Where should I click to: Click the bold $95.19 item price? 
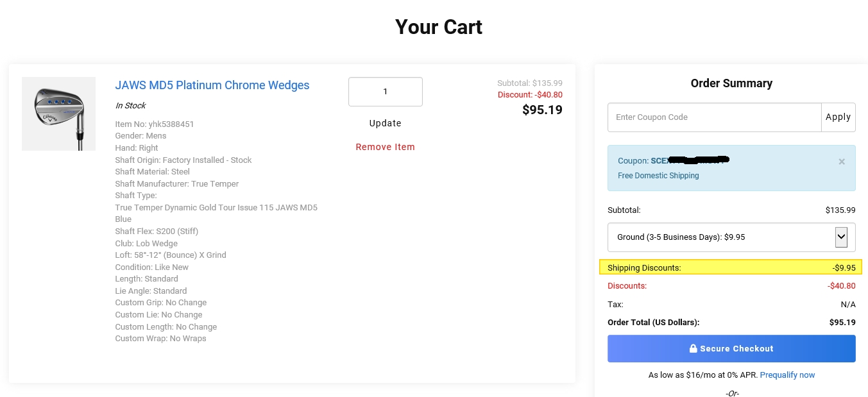click(542, 110)
